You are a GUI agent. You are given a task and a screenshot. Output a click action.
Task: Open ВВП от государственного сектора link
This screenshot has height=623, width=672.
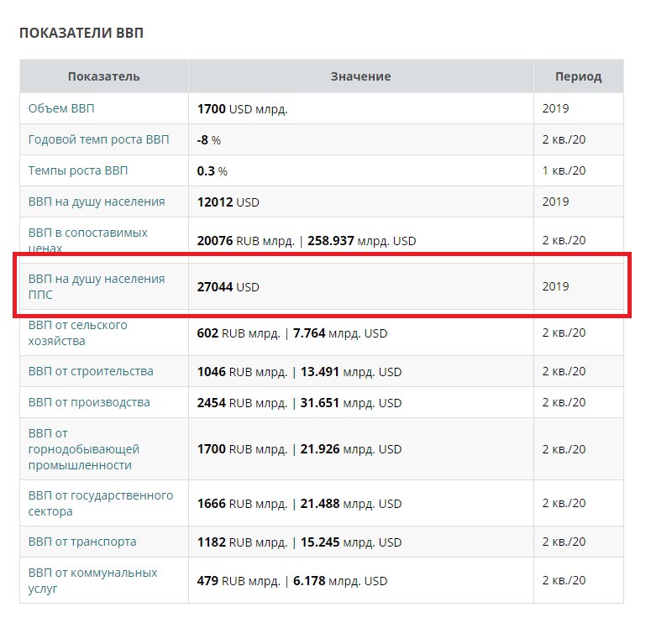pyautogui.click(x=101, y=504)
